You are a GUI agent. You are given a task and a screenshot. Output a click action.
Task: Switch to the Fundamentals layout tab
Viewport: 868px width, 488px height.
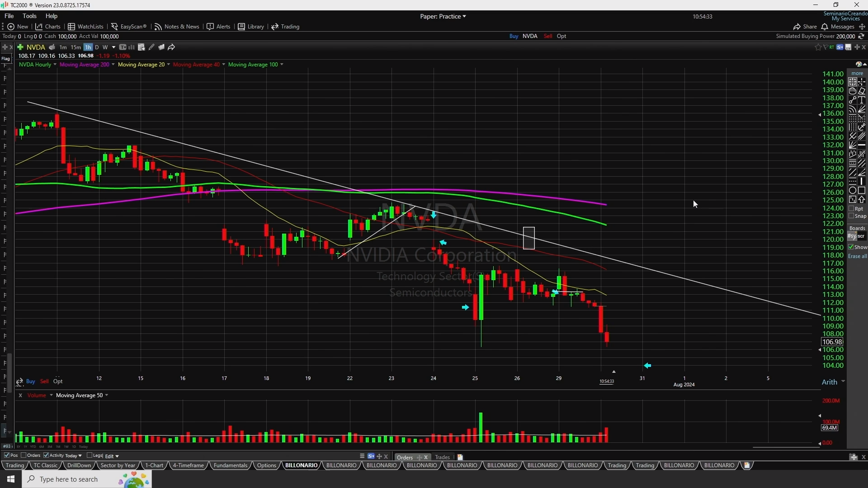pyautogui.click(x=230, y=465)
